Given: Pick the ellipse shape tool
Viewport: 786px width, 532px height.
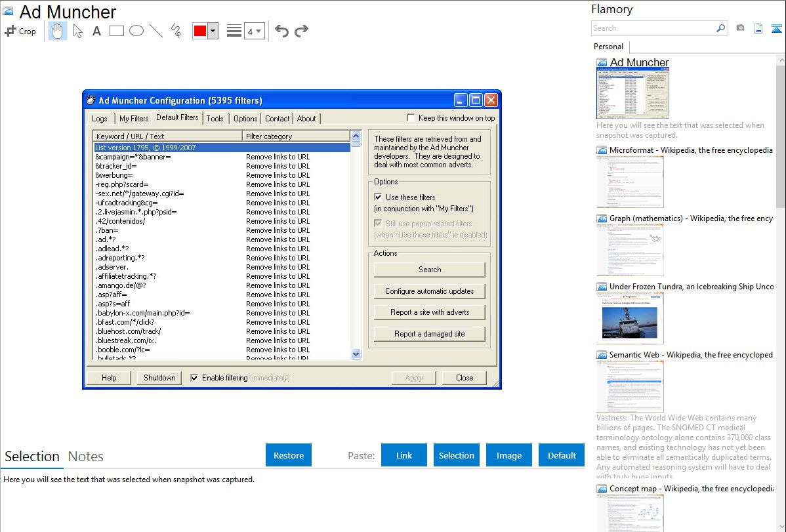Looking at the screenshot, I should 136,31.
